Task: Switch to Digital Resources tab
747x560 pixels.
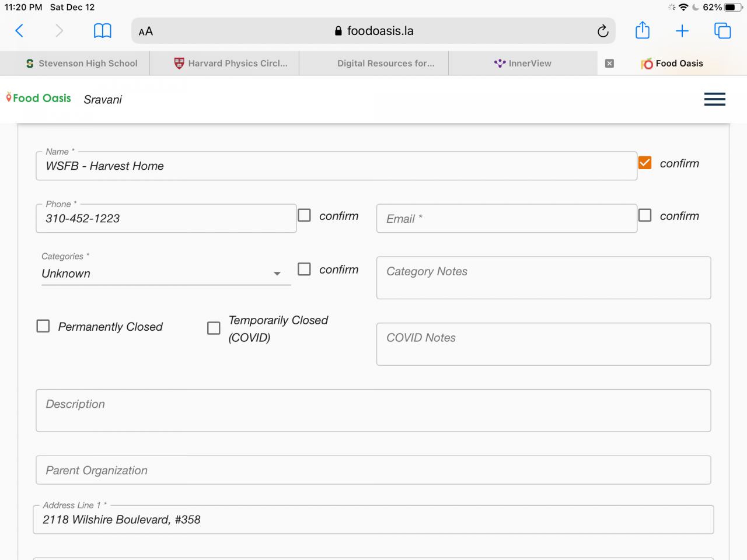Action: 374,64
